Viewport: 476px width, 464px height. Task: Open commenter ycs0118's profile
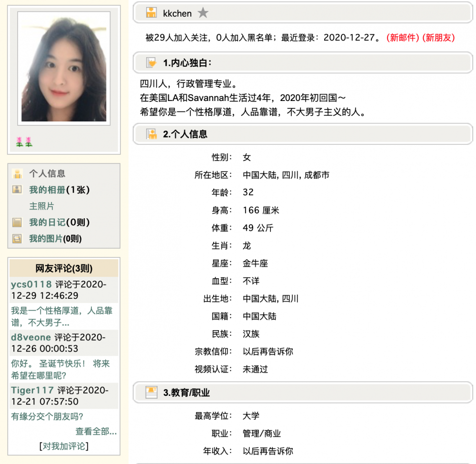point(31,284)
